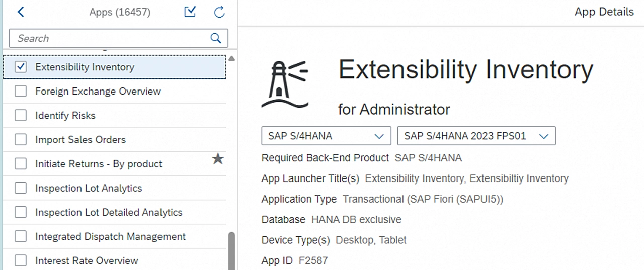Open the Inspection Lot Detailed Analytics entry
The height and width of the screenshot is (270, 644).
tap(115, 212)
